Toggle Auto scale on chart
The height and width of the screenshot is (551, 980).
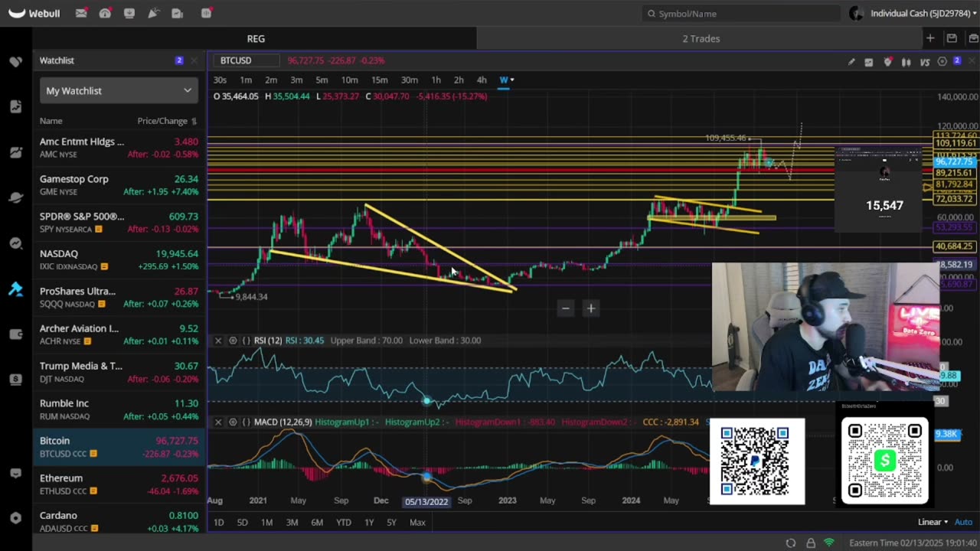[x=964, y=522]
